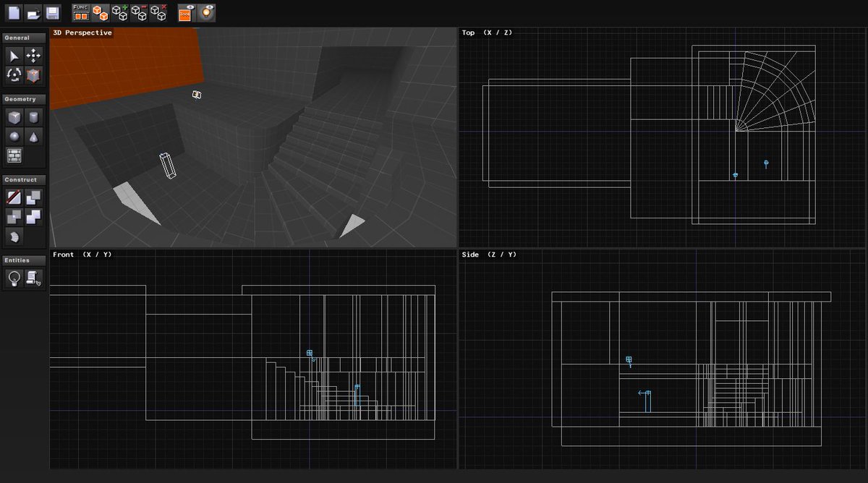This screenshot has height=483, width=868.
Task: Create a new file with the blank page icon
Action: point(14,12)
